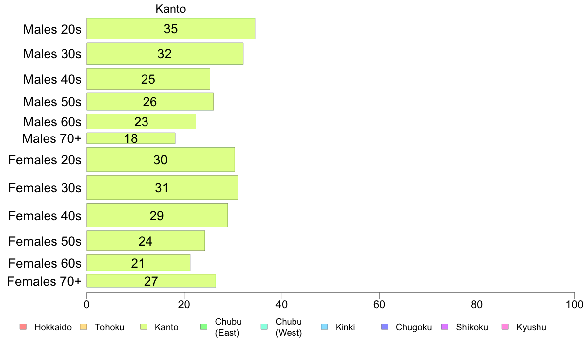This screenshot has width=588, height=364.
Task: Click the Males 50s row label
Action: [x=52, y=102]
